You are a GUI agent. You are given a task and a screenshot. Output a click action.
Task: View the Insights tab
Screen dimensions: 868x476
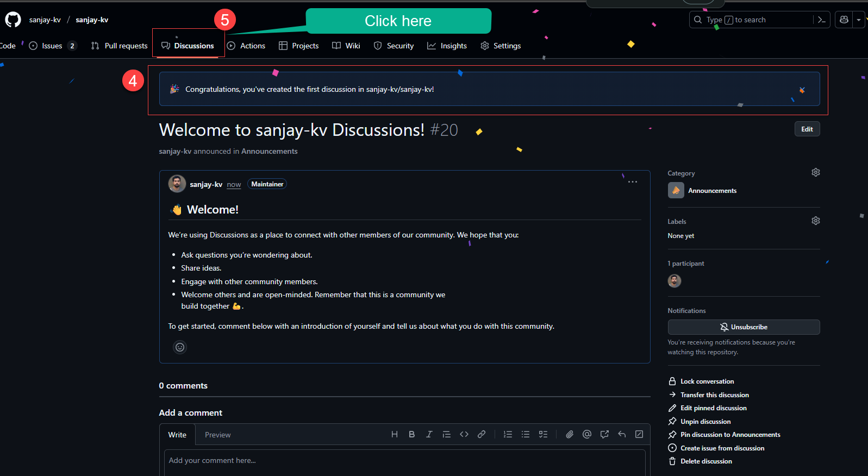click(x=447, y=46)
